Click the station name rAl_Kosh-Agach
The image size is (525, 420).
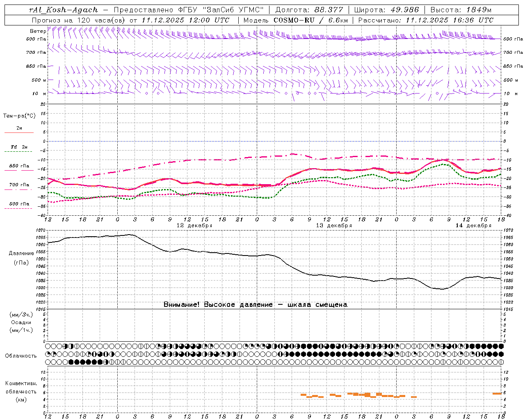point(64,10)
